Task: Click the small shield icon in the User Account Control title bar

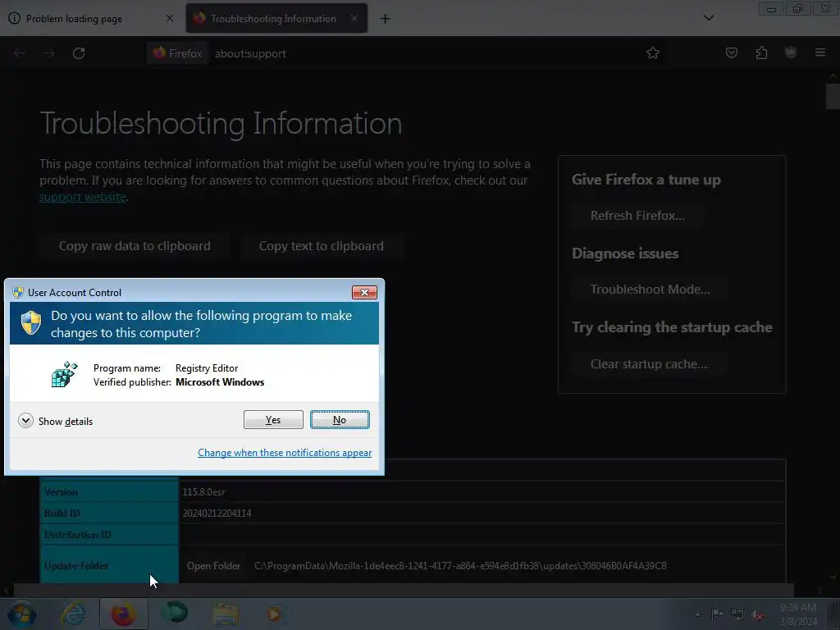Action: tap(18, 292)
